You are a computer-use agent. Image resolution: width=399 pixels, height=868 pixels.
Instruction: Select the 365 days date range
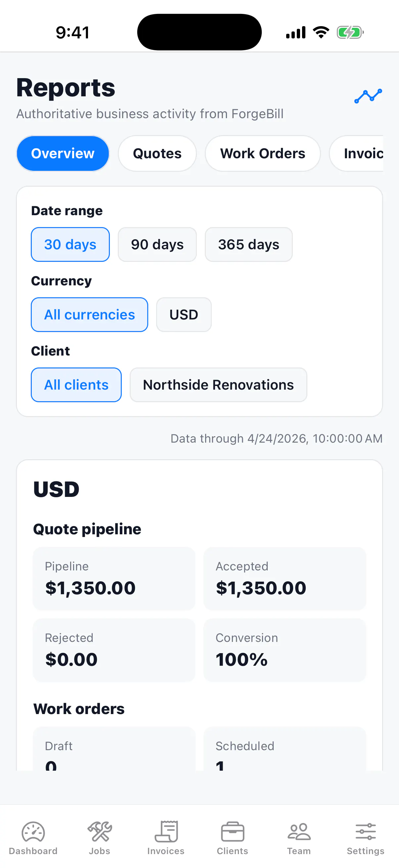pyautogui.click(x=249, y=244)
